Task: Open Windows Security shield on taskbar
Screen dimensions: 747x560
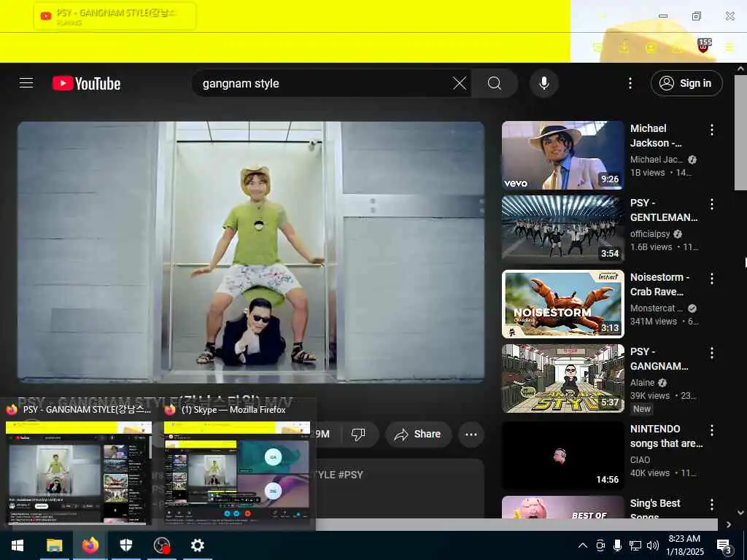Action: point(125,545)
